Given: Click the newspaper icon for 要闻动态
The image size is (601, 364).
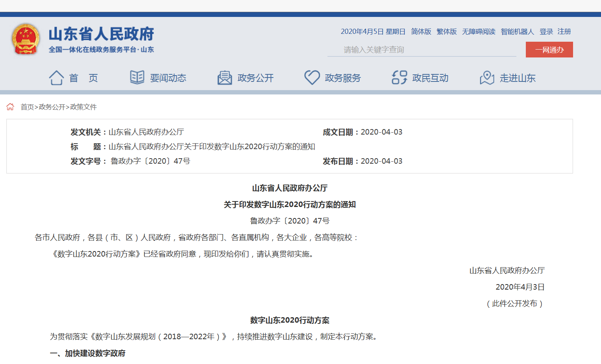Looking at the screenshot, I should coord(137,77).
